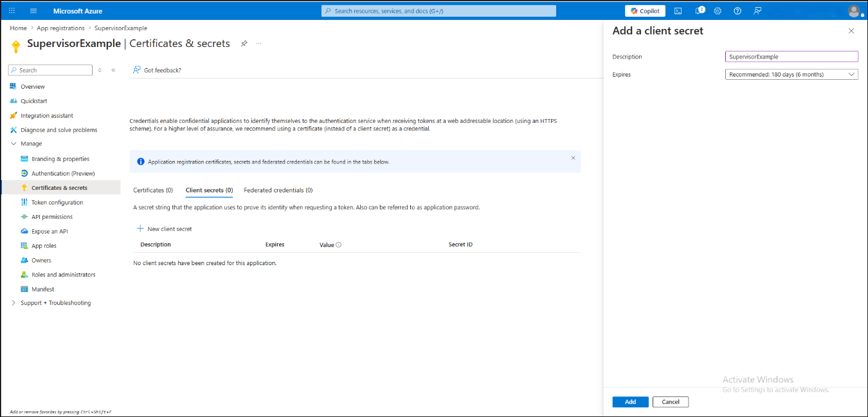Click the sidebar Search box

pos(51,70)
